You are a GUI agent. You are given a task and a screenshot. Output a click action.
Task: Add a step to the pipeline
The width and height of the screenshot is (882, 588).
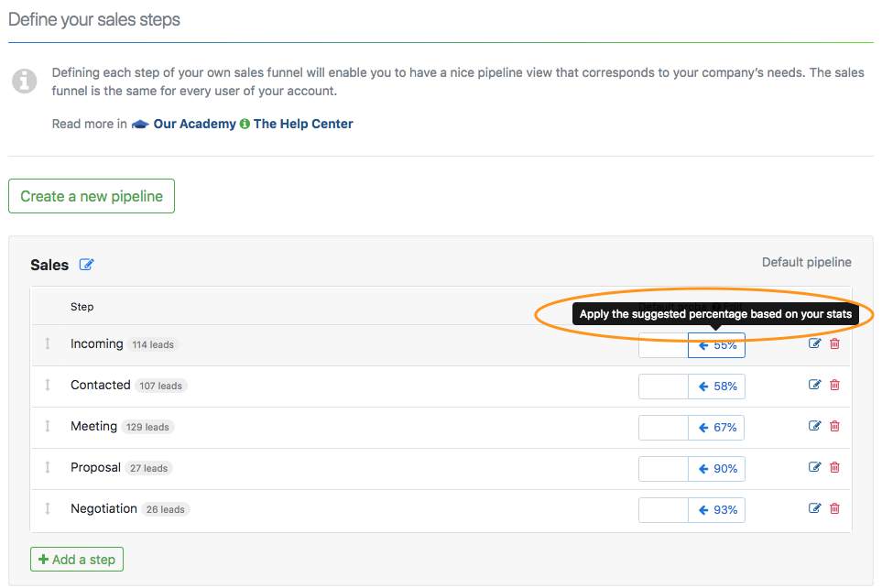pos(77,560)
